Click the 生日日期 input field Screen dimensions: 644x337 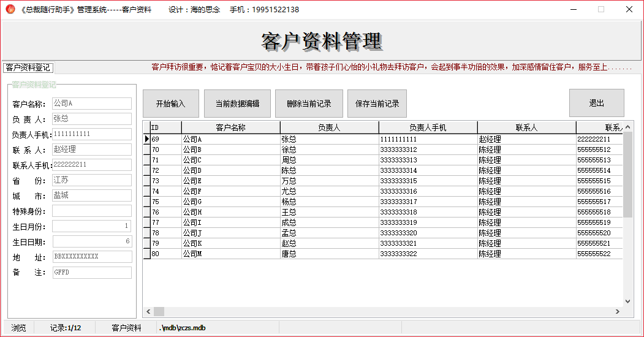coord(91,241)
